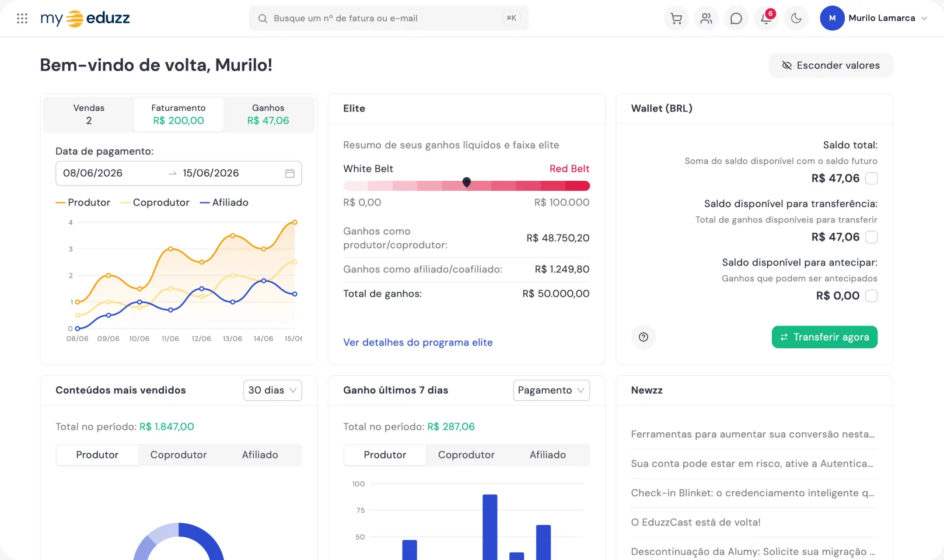944x560 pixels.
Task: Select Afiliado tab in Conteúdos mais vendidos
Action: 260,455
